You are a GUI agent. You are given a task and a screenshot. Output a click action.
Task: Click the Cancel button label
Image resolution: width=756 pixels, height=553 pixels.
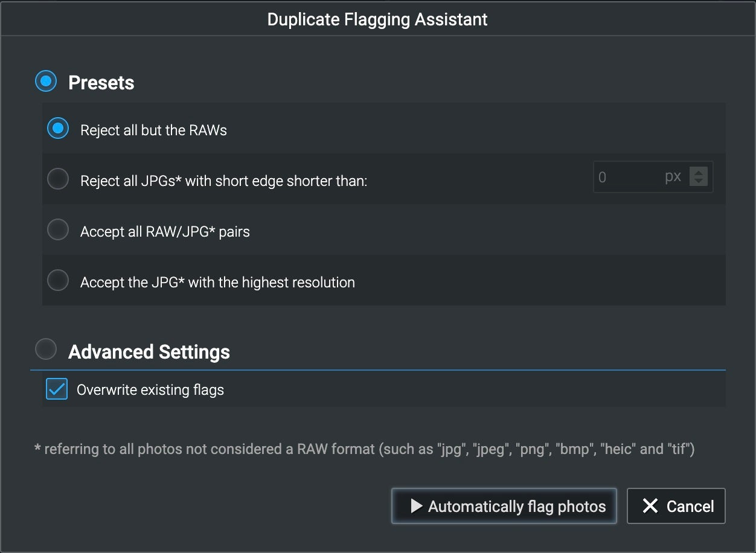click(690, 507)
